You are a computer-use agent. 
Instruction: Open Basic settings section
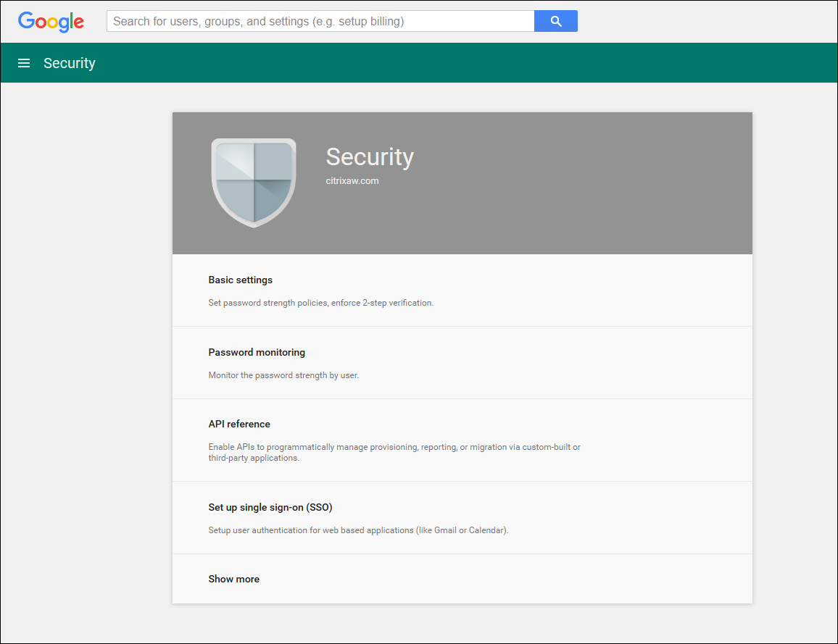coord(241,280)
